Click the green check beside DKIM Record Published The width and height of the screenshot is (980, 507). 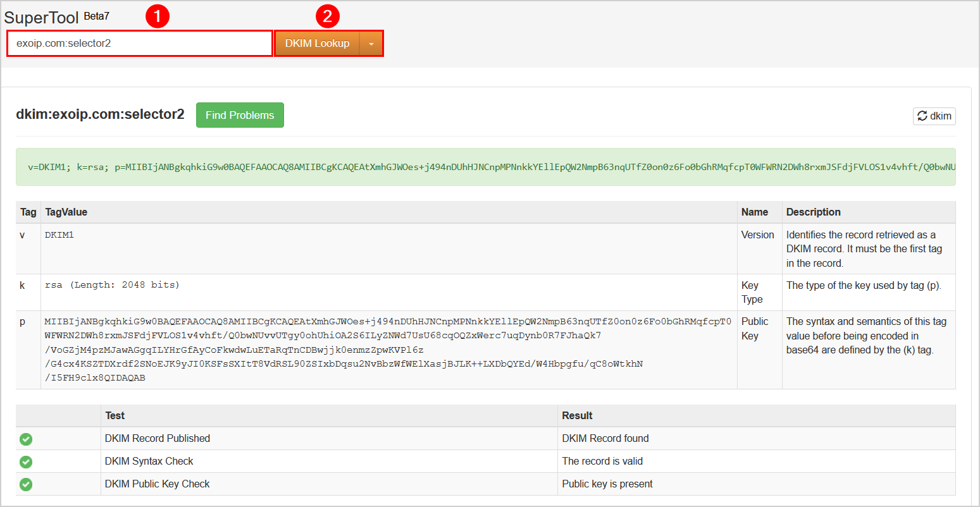coord(26,439)
